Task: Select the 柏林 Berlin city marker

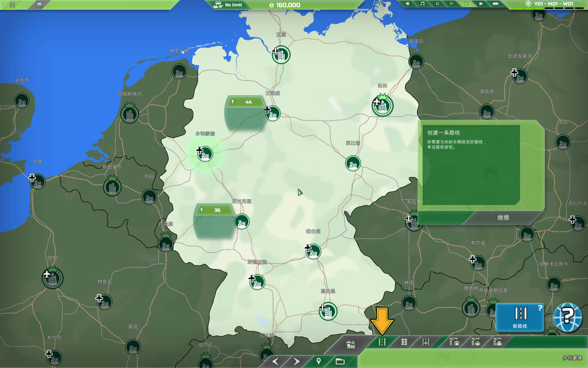Action: click(x=383, y=106)
